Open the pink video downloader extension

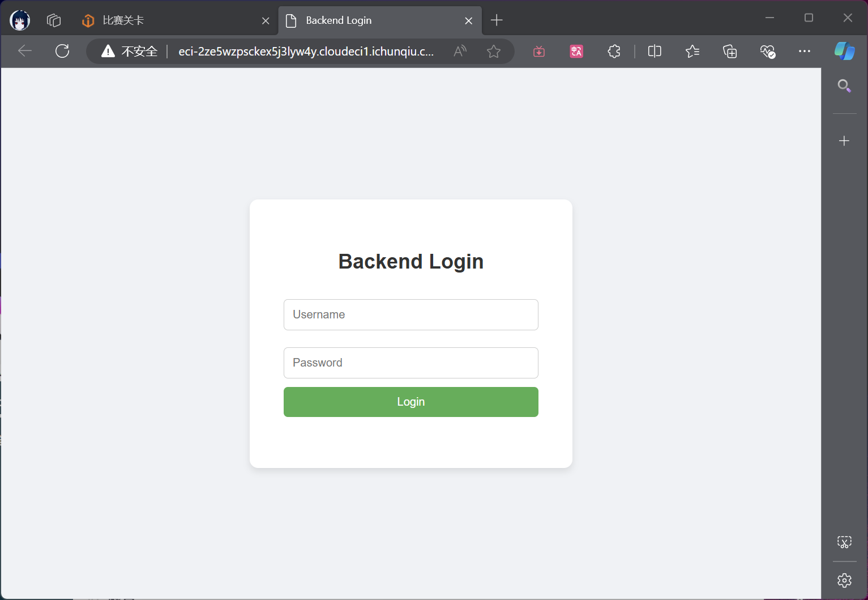[539, 52]
